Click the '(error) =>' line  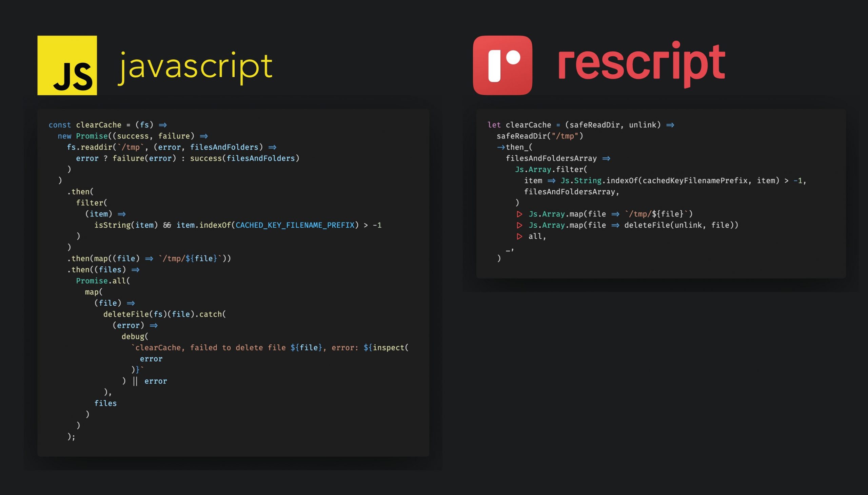[x=135, y=325]
